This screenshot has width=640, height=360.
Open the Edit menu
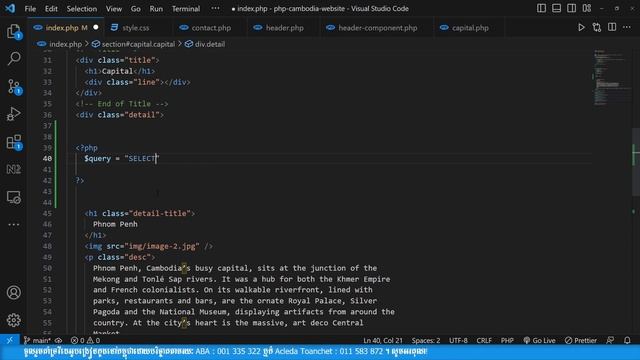click(51, 9)
